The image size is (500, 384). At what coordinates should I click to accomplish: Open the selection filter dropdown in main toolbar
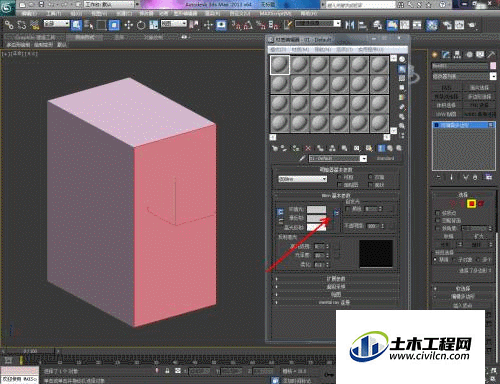[x=57, y=24]
